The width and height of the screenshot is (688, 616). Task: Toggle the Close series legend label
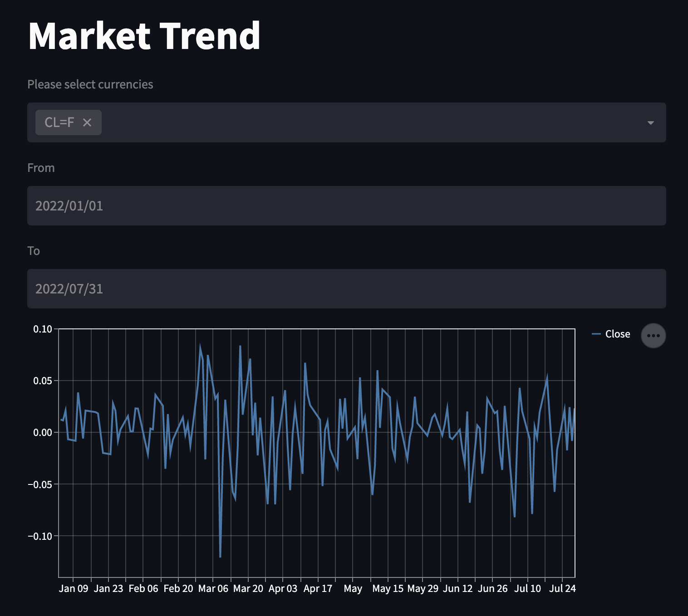tap(617, 334)
